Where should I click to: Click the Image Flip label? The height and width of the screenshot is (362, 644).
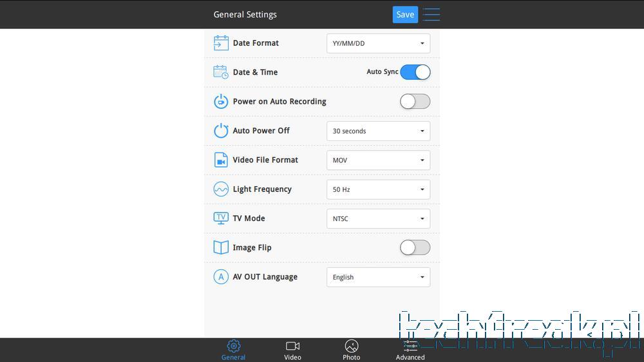(252, 248)
